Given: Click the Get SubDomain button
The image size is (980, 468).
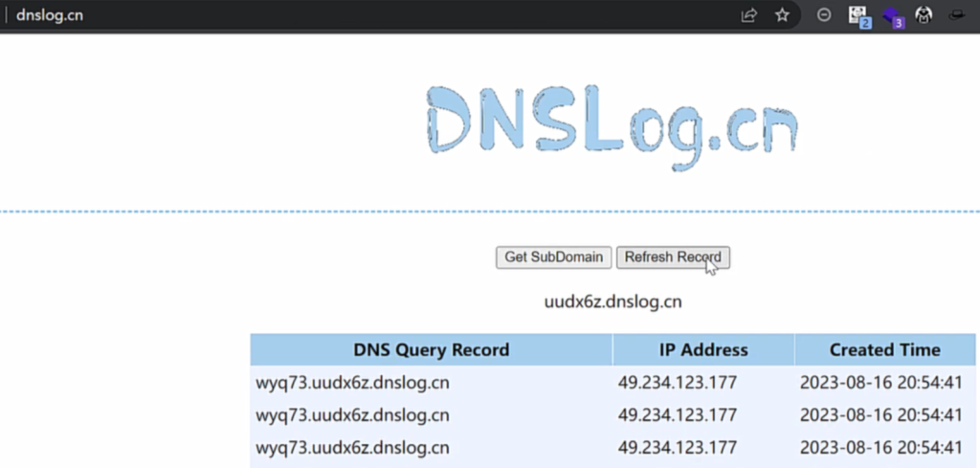Looking at the screenshot, I should [x=554, y=257].
